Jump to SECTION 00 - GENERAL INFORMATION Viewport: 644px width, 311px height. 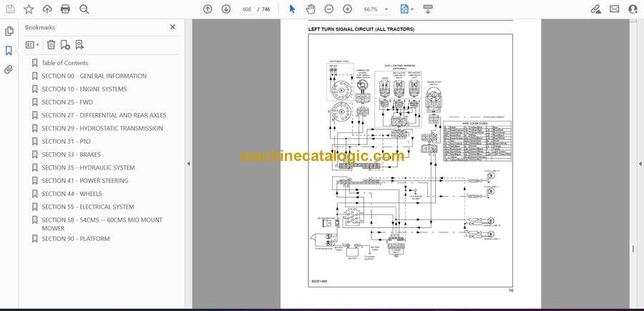(94, 76)
